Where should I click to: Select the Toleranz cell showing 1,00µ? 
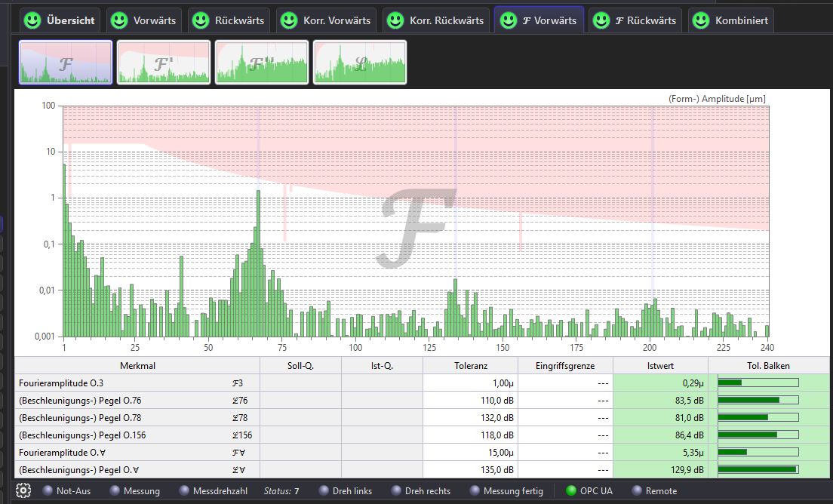[470, 383]
